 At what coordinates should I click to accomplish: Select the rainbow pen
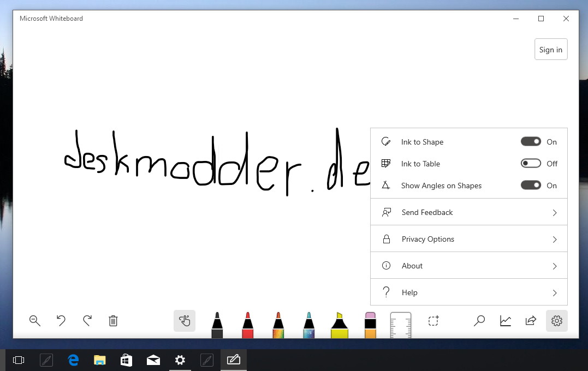(278, 325)
